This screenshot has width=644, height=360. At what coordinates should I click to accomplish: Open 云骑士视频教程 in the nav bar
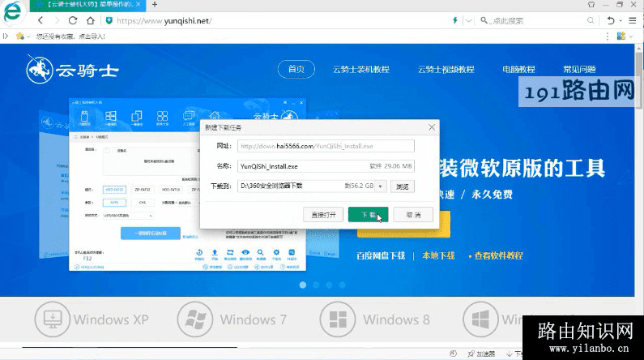(446, 70)
